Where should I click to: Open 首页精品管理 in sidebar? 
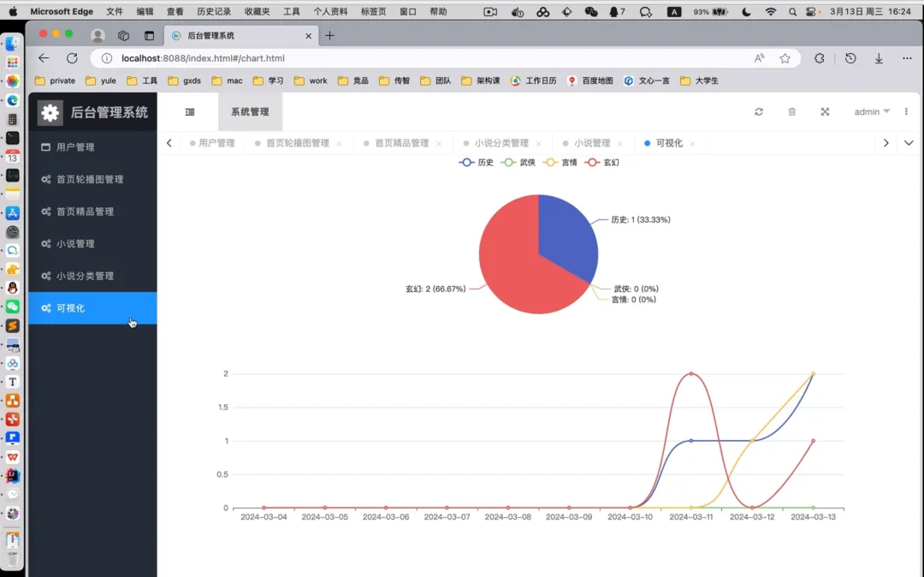pyautogui.click(x=92, y=211)
